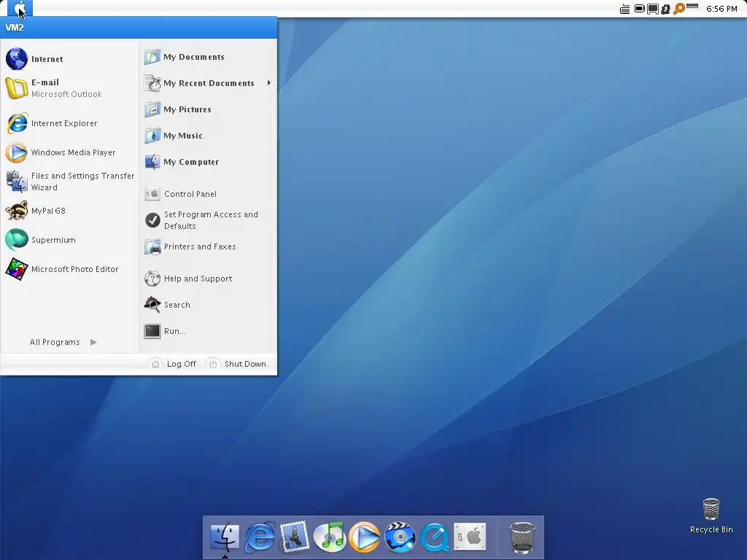
Task: Click the Apple logo Start button
Action: coord(20,8)
